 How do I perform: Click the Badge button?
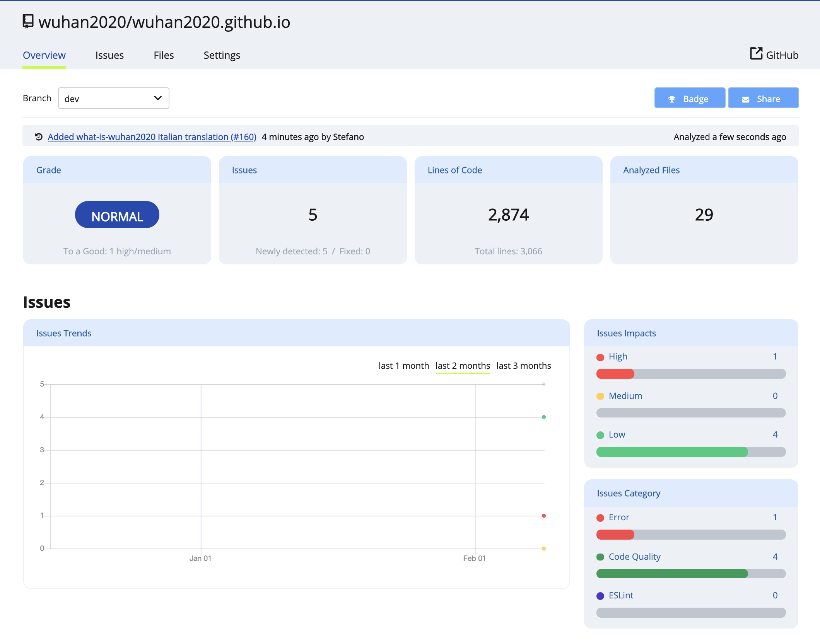click(x=689, y=98)
